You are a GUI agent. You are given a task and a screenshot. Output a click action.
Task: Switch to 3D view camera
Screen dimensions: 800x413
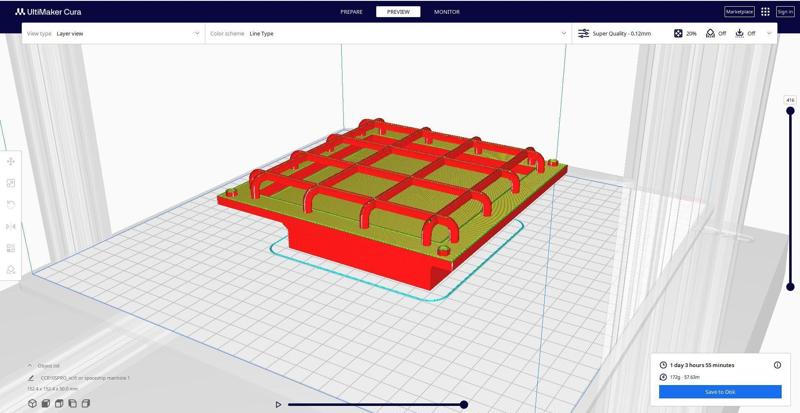(x=32, y=403)
